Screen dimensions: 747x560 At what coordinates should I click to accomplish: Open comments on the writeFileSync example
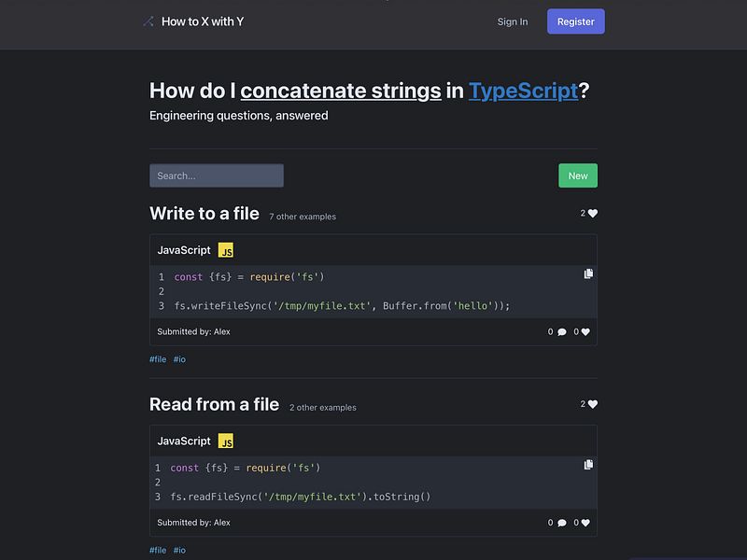click(x=562, y=332)
